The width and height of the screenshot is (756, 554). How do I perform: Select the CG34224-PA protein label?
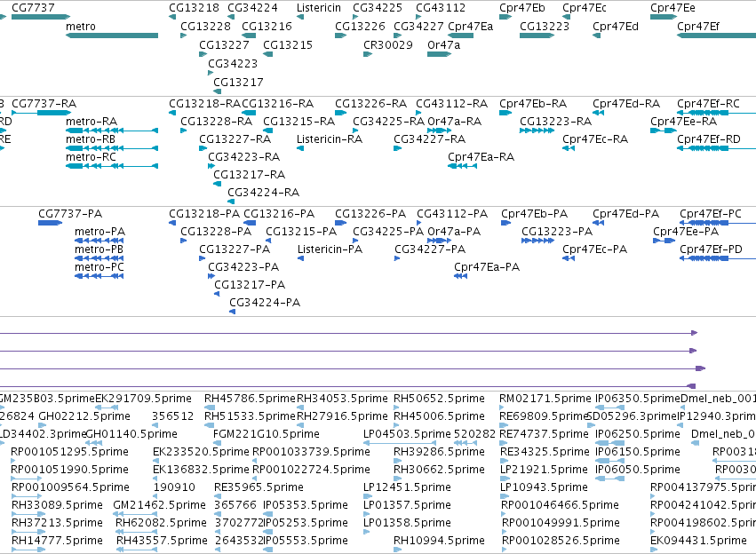(x=265, y=303)
